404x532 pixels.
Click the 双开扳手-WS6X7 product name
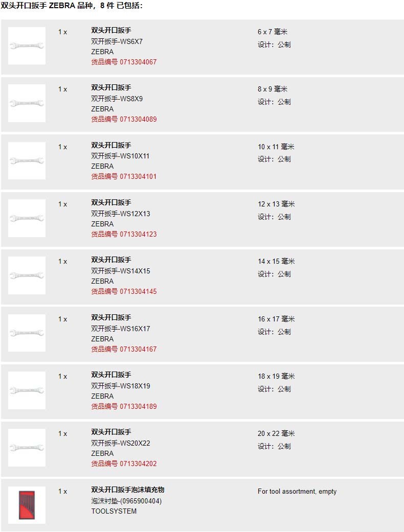click(117, 41)
